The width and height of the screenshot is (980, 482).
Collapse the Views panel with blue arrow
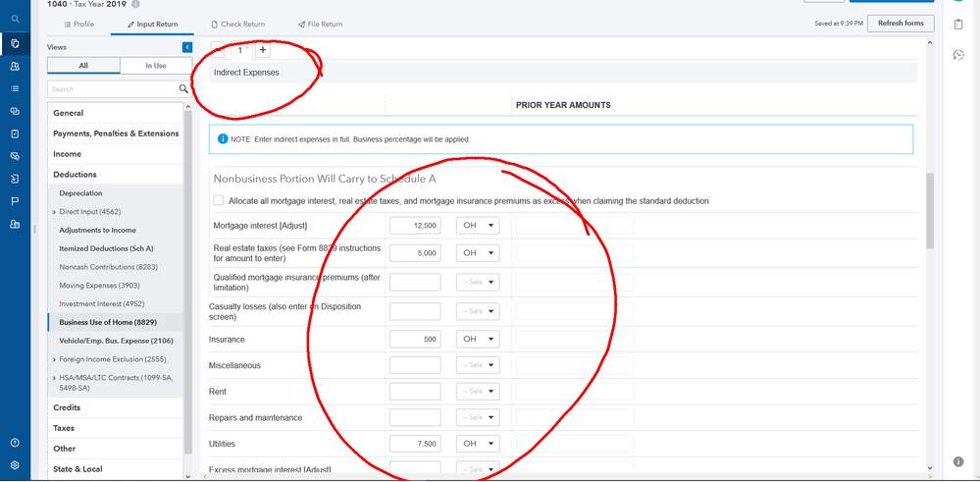[x=187, y=47]
